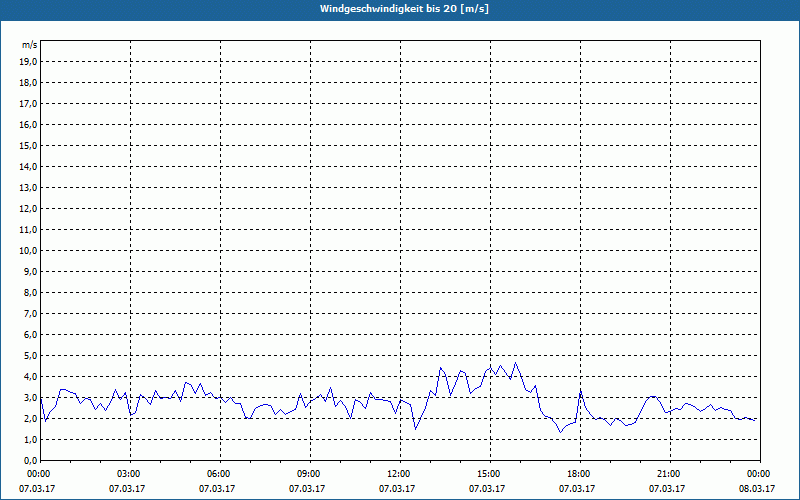The image size is (800, 500).
Task: Select the 4,0 y-axis label
Action: click(x=30, y=377)
